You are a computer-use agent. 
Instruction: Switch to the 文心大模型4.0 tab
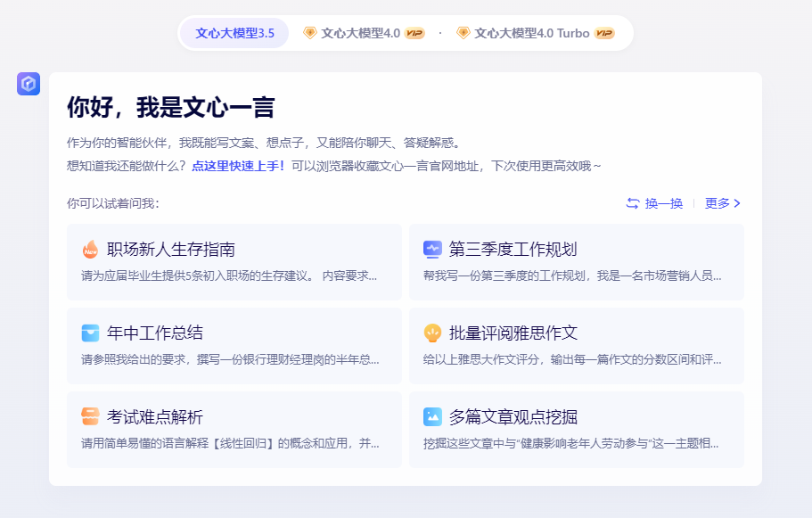(x=355, y=32)
